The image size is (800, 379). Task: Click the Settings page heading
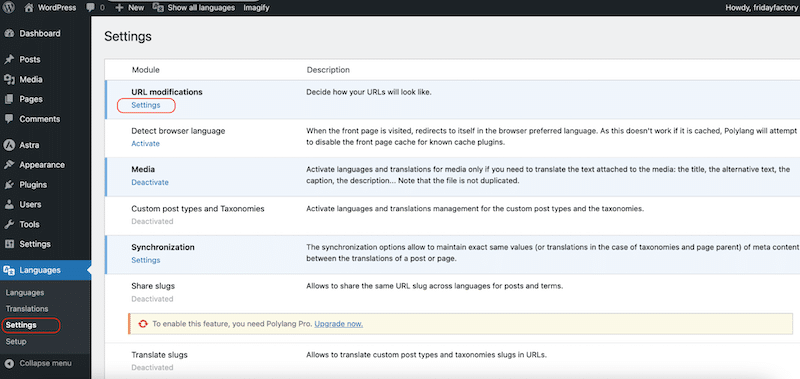128,37
